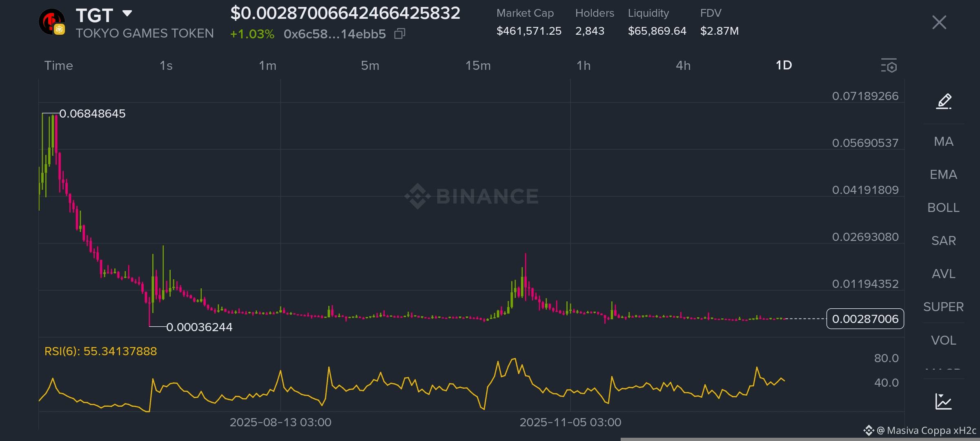Copy the contract address icon
The width and height of the screenshot is (980, 441).
coord(400,33)
